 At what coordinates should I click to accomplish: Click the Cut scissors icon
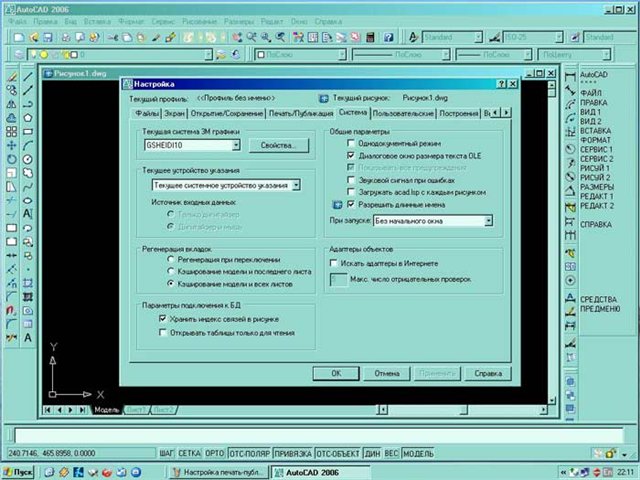(113, 38)
